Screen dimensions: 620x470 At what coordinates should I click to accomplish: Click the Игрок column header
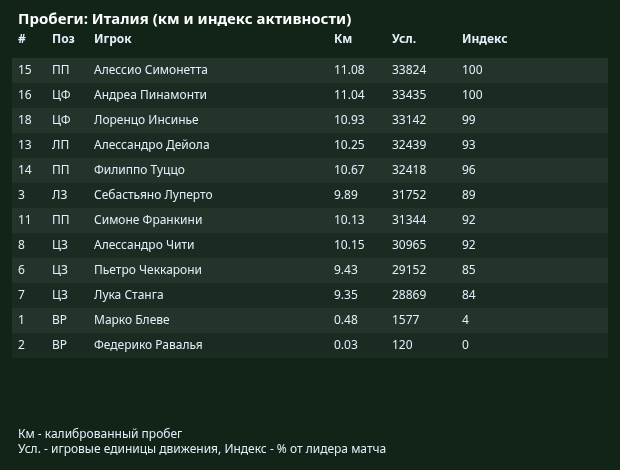click(113, 39)
